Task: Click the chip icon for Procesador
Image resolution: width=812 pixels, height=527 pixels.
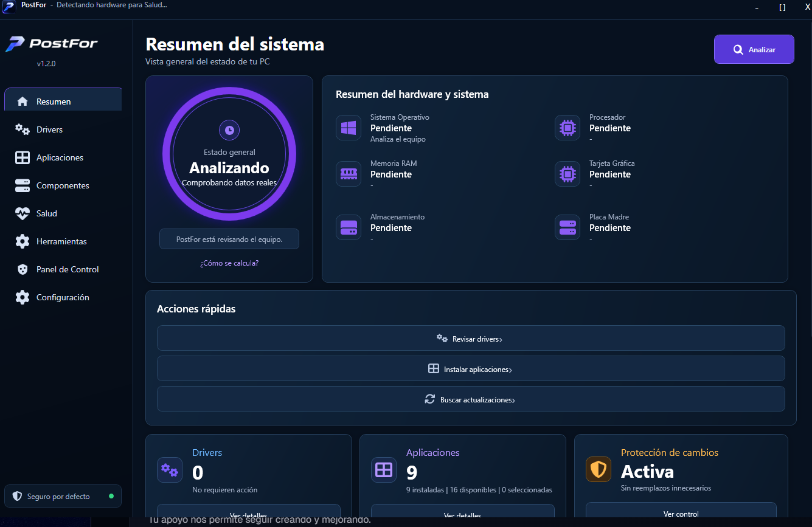Action: click(x=567, y=128)
